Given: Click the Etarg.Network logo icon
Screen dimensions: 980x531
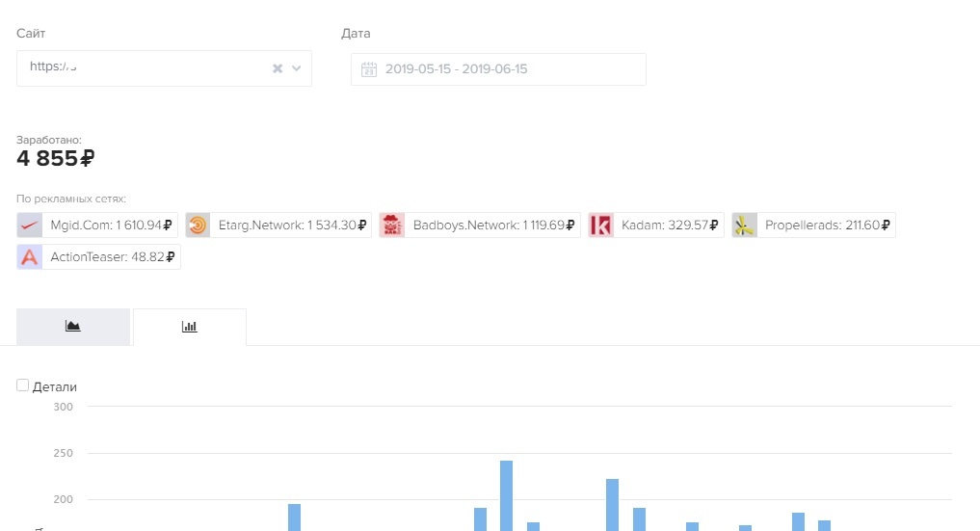Looking at the screenshot, I should [x=198, y=225].
